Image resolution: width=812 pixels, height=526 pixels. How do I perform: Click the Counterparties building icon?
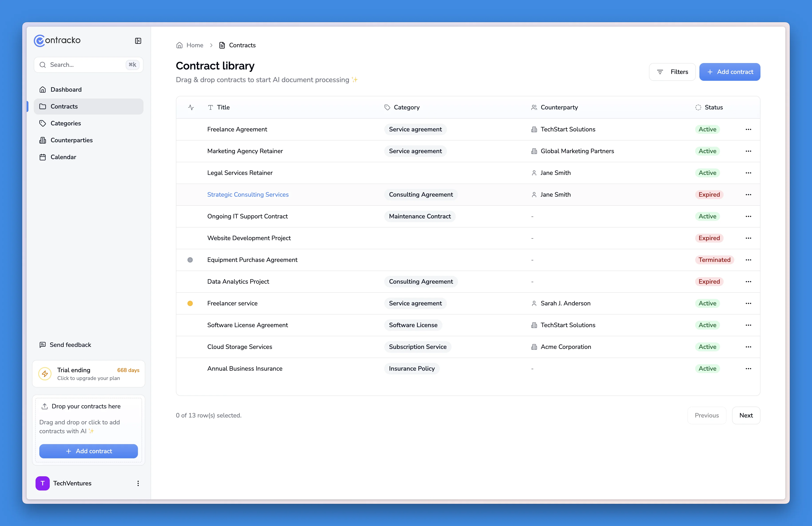point(43,140)
